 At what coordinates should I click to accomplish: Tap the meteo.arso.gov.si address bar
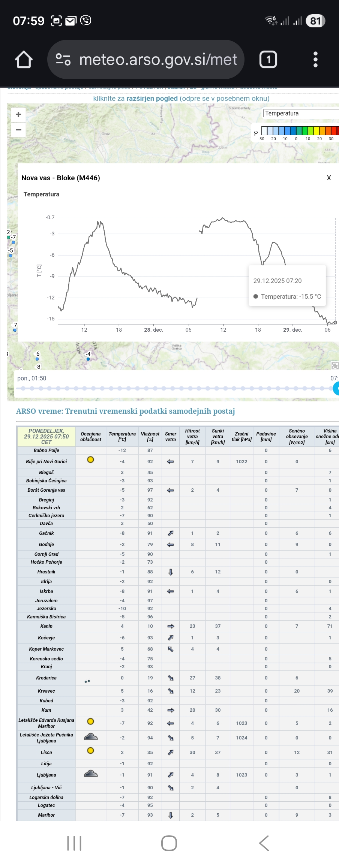point(157,60)
